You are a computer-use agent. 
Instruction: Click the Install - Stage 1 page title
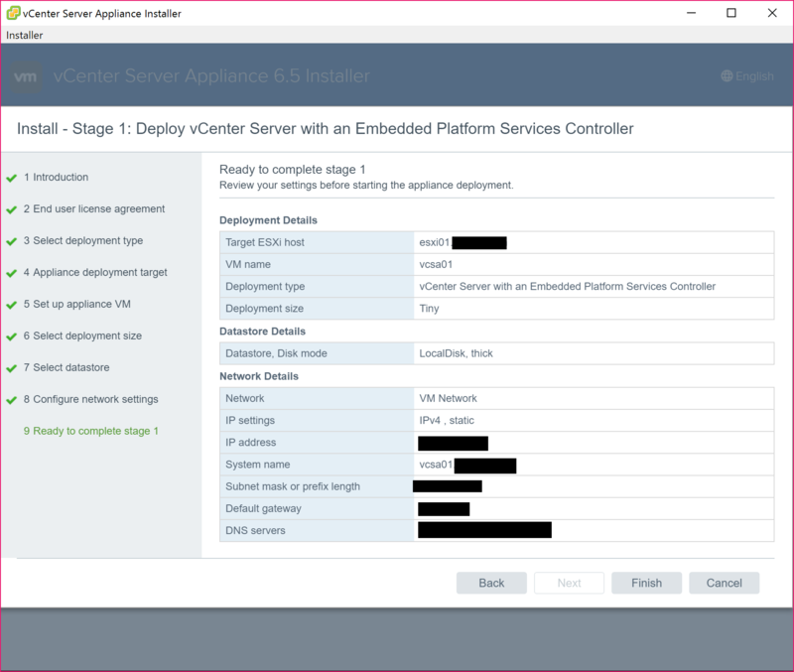(x=326, y=129)
